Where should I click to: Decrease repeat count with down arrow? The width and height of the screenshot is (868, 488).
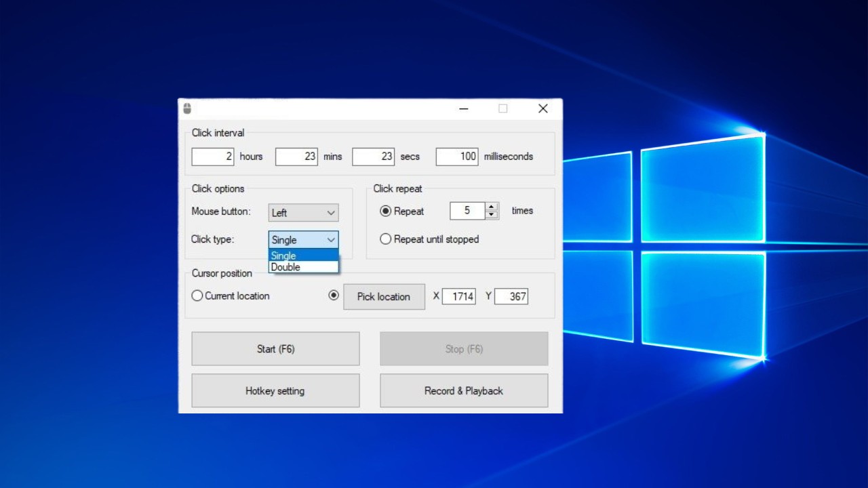point(492,215)
